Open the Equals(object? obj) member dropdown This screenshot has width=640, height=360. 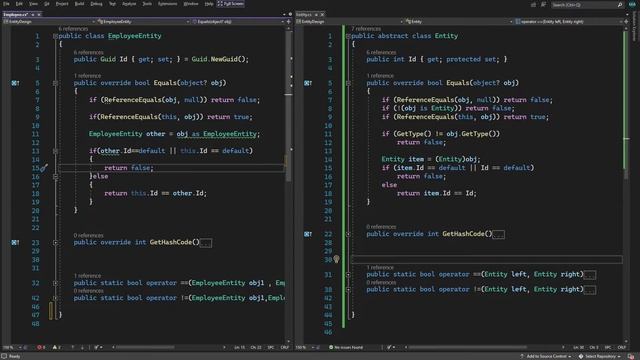coord(238,22)
